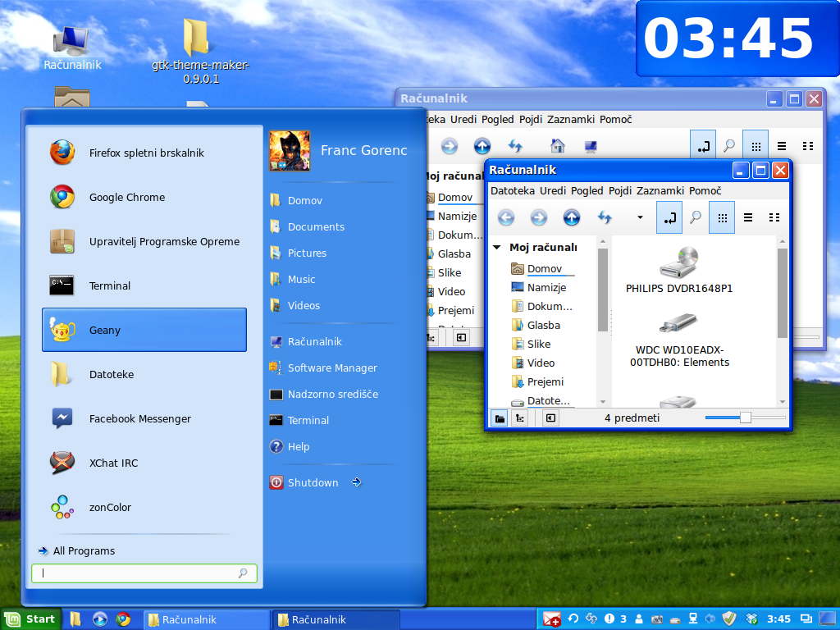This screenshot has width=840, height=630.
Task: Click the volume speaker tray icon
Action: [x=710, y=619]
